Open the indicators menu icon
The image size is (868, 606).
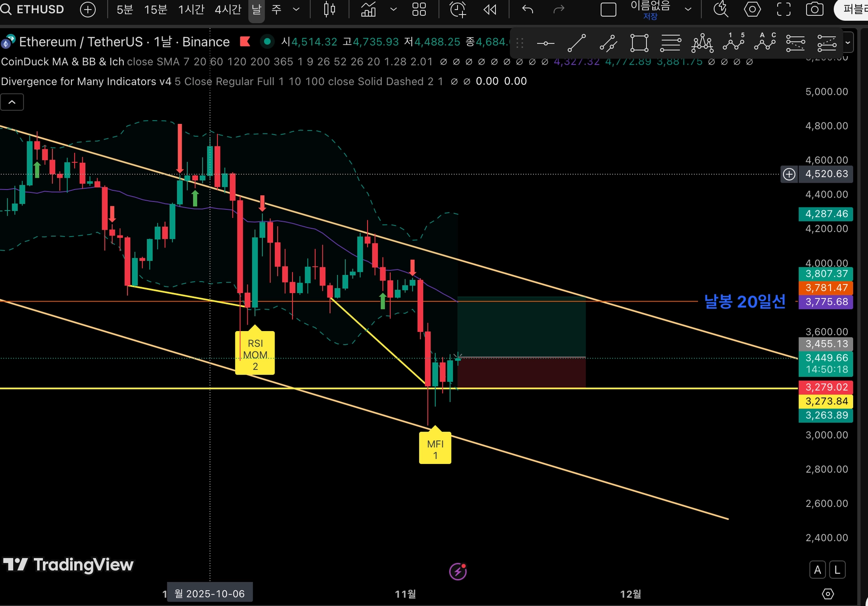368,9
